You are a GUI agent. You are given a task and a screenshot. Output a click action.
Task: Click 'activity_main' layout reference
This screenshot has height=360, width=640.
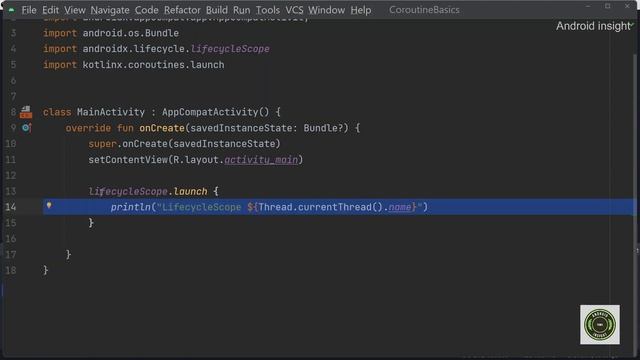click(261, 160)
